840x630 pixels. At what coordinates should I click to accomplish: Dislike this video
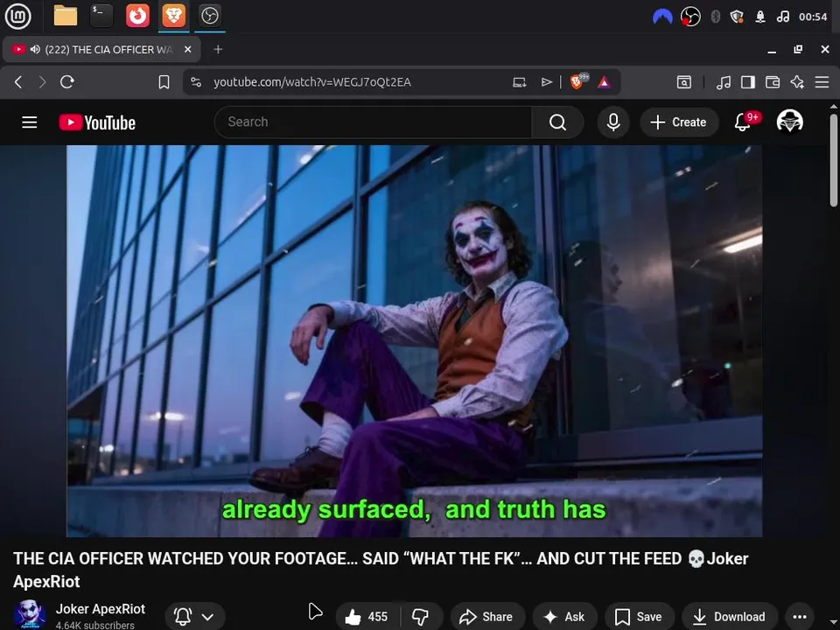point(421,617)
